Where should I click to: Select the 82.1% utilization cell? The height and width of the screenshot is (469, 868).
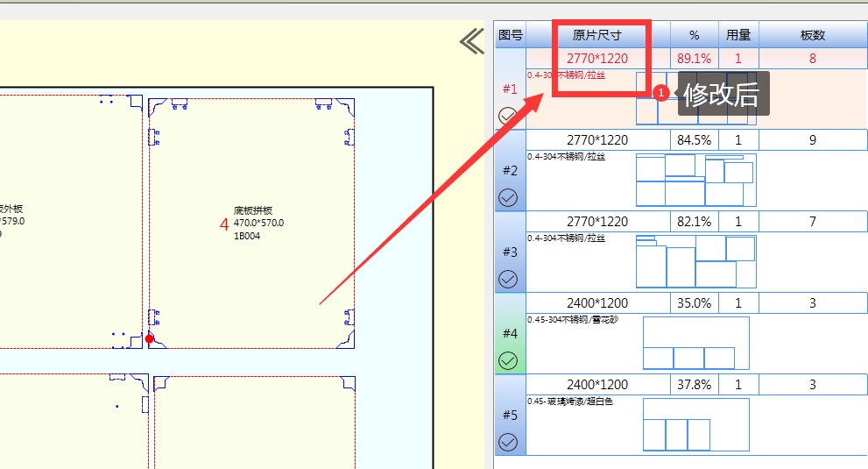(x=695, y=221)
